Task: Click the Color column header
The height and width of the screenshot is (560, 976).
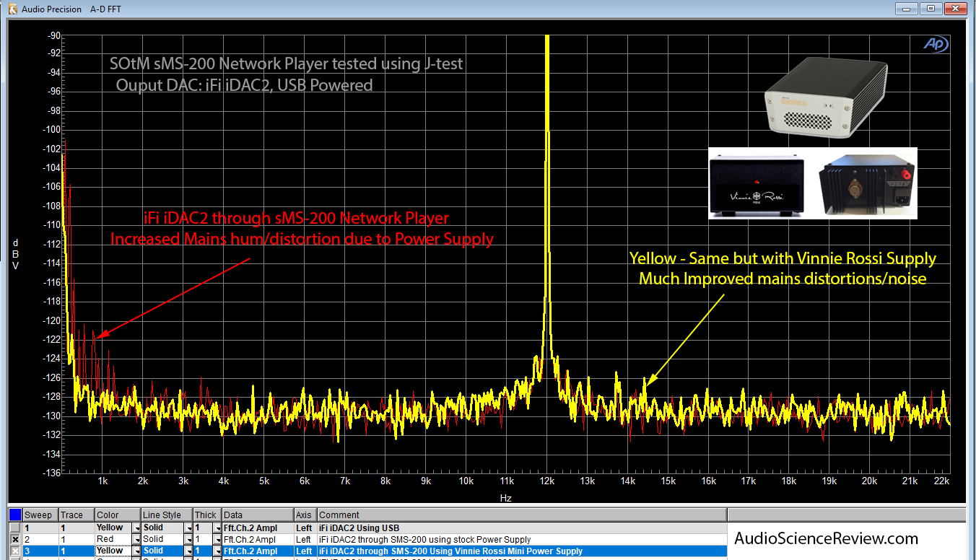Action: 118,515
